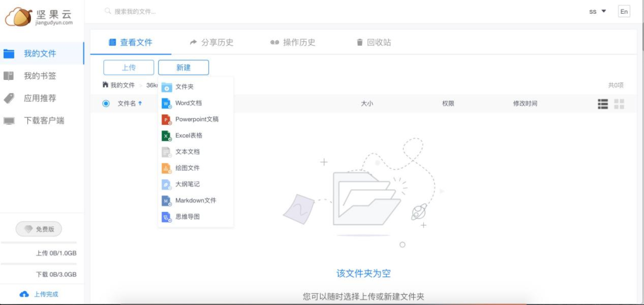Viewport: 644px width, 305px height.
Task: Go to 下载客户端 in sidebar
Action: (42, 121)
